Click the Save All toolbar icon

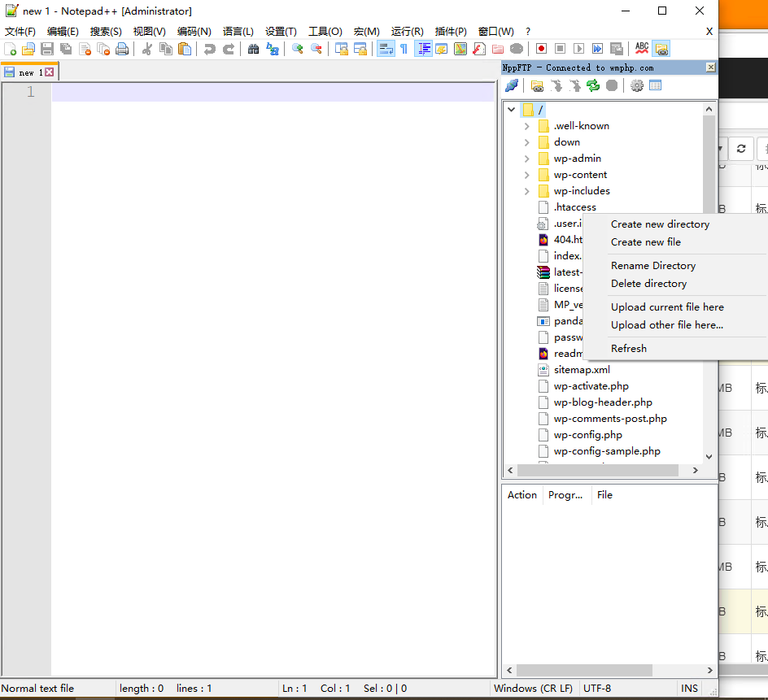[66, 49]
